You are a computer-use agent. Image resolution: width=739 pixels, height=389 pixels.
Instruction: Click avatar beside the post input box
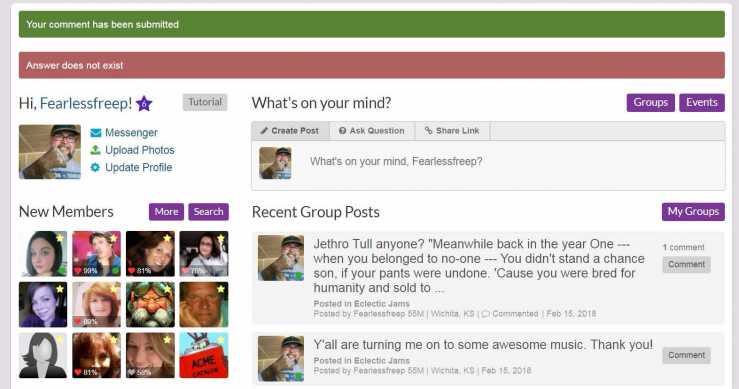(x=275, y=163)
